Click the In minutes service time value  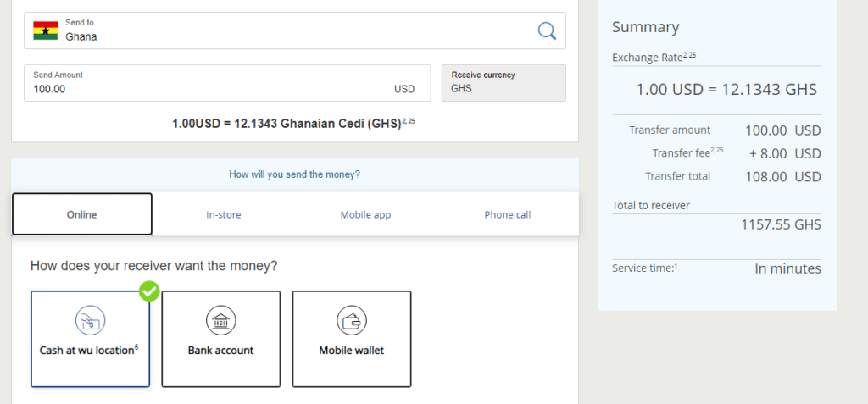(x=787, y=269)
